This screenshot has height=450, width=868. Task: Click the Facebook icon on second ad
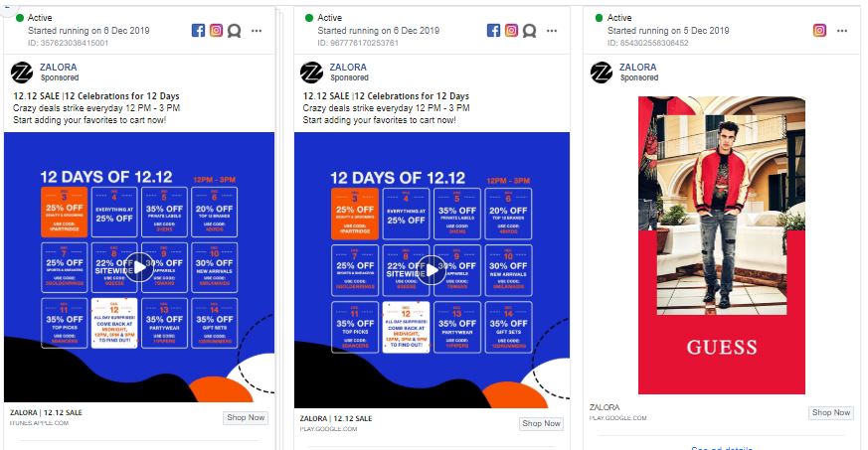493,31
